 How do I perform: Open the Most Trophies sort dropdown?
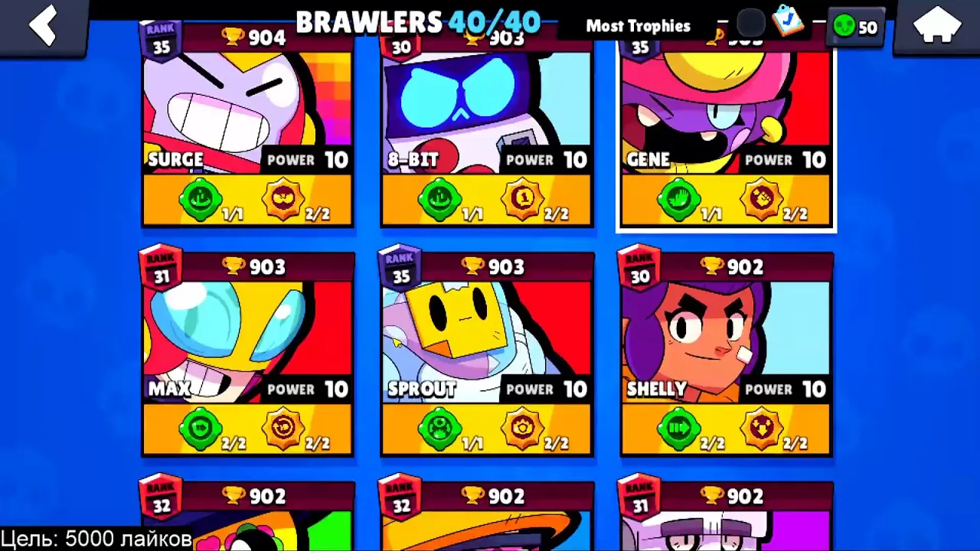tap(638, 26)
